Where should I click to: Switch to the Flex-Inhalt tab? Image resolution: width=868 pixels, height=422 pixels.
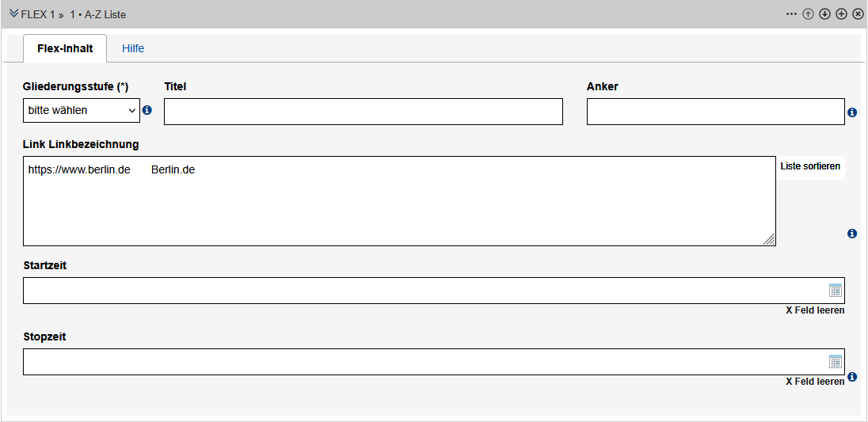(x=65, y=48)
